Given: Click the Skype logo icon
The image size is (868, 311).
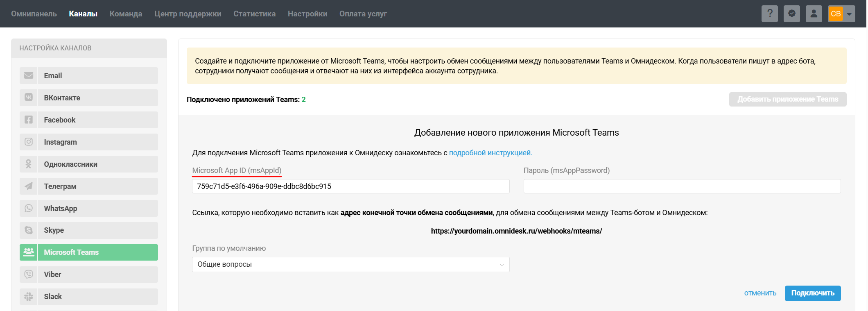Looking at the screenshot, I should 29,230.
